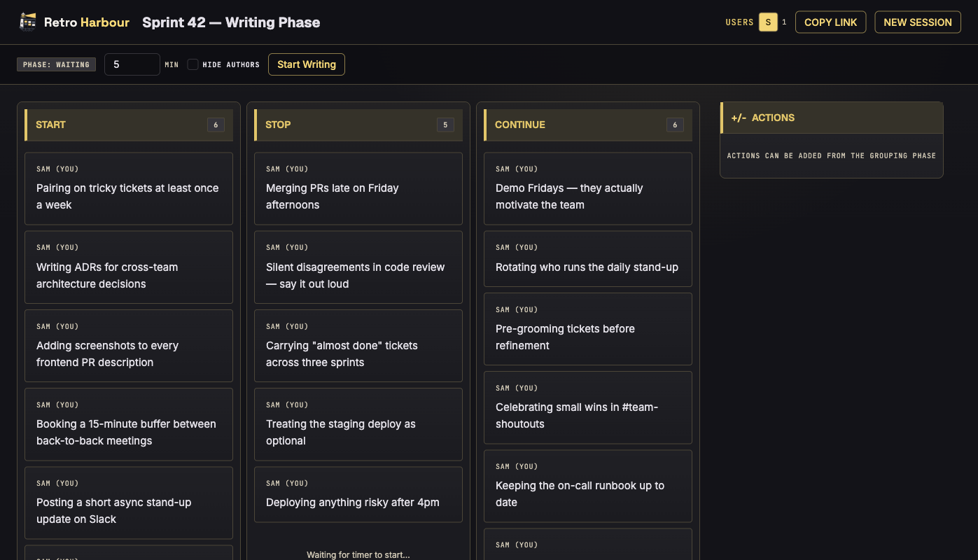The image size is (978, 560).
Task: Select card "Writing ADRs for cross-team architecture decisions"
Action: coord(129,267)
